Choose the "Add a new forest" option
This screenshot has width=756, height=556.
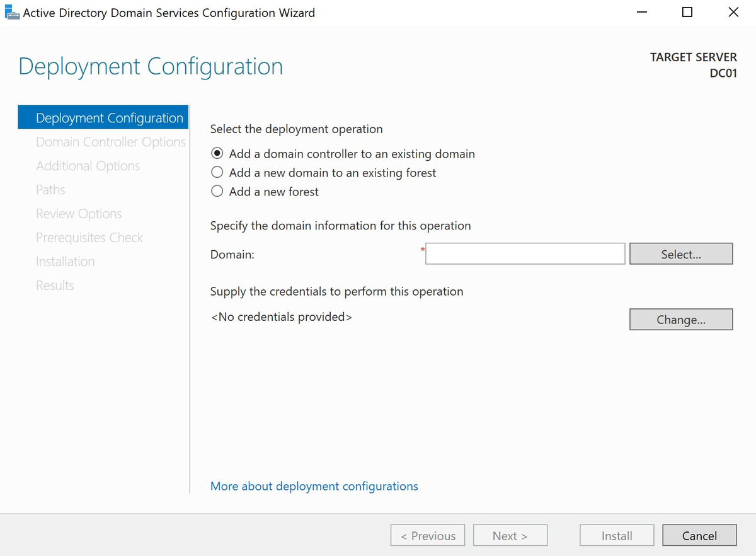pos(217,190)
